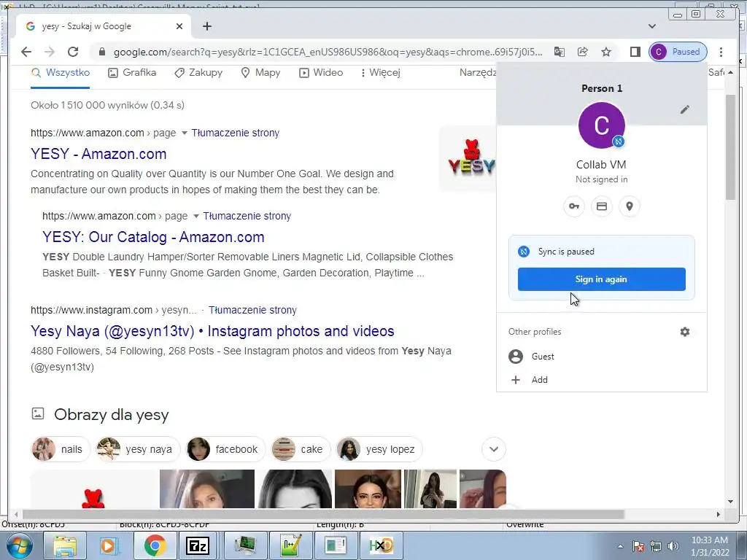Click the address bar URL field
Image resolution: width=747 pixels, height=560 pixels.
328,52
